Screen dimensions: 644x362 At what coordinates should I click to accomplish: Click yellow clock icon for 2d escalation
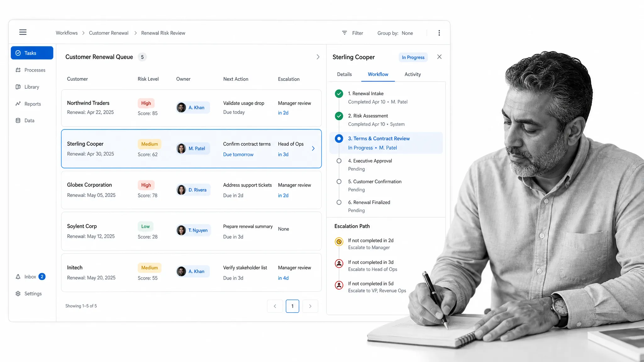[339, 242]
